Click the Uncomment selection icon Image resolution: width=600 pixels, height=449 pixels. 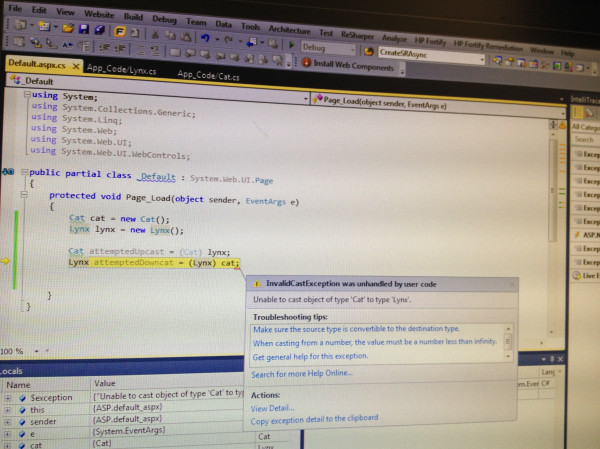155,50
